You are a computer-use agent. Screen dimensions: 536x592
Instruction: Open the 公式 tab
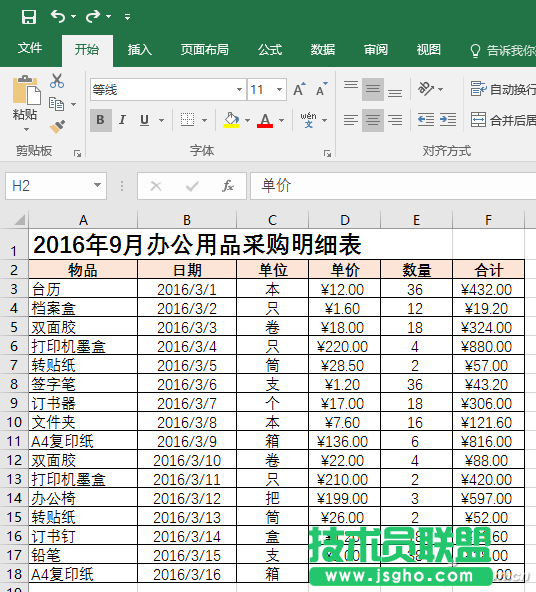(270, 49)
